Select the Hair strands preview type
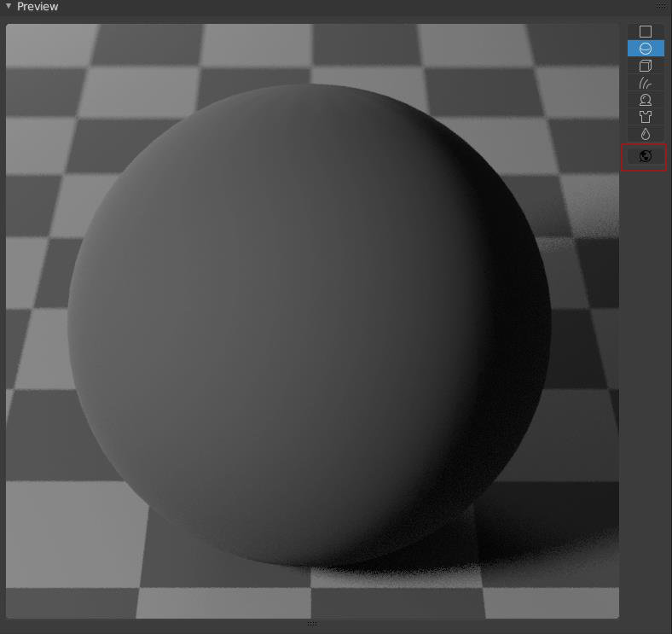The image size is (672, 634). point(646,83)
